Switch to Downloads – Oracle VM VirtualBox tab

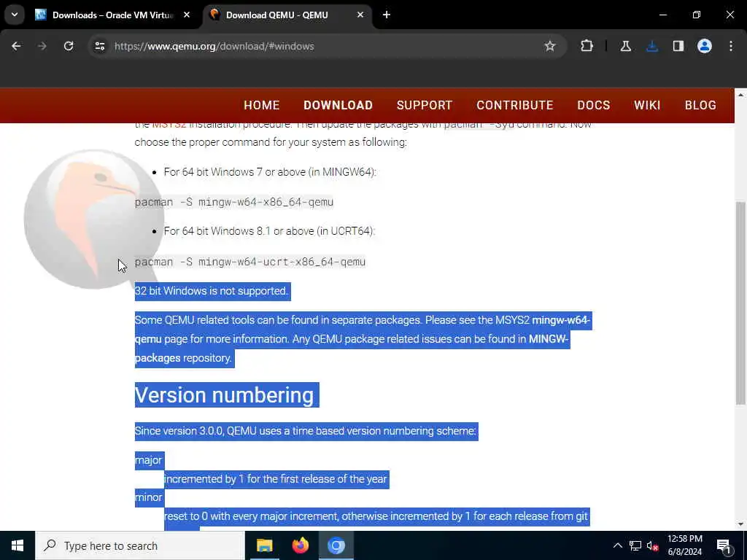pyautogui.click(x=113, y=15)
